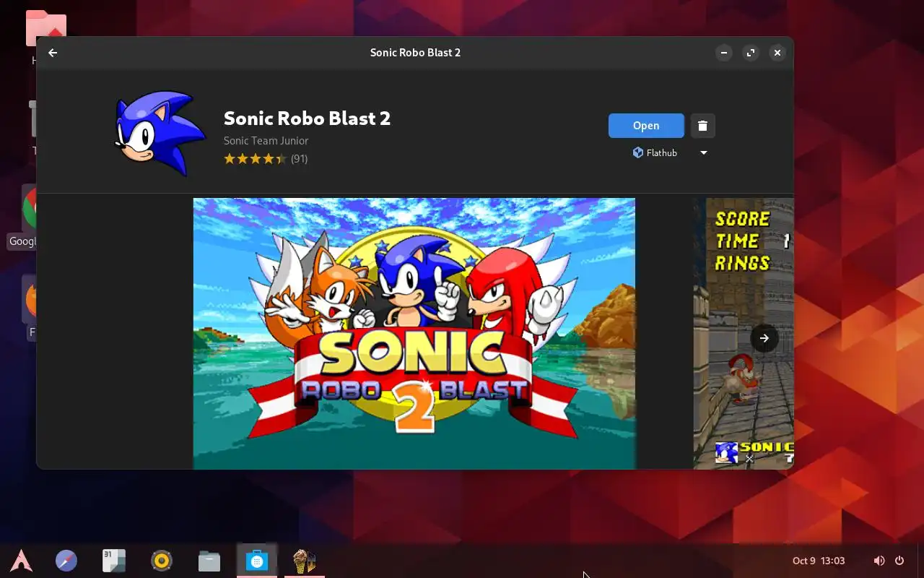Launch the web browser compass icon in the taskbar
Image resolution: width=924 pixels, height=578 pixels.
(66, 561)
